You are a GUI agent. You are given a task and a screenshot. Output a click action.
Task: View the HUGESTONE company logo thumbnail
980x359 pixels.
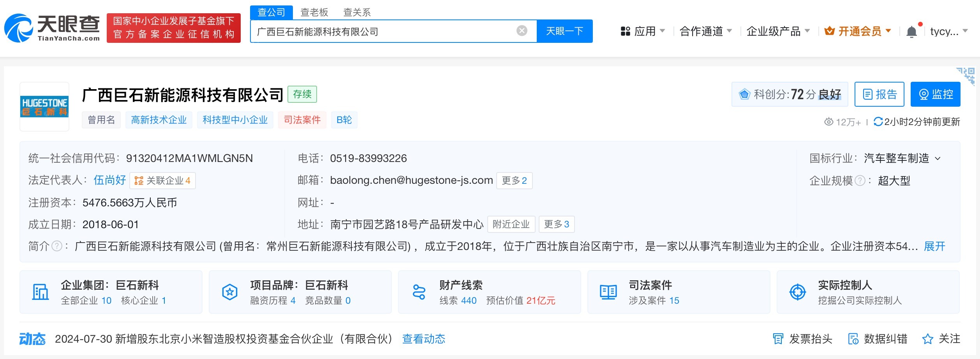tap(44, 106)
